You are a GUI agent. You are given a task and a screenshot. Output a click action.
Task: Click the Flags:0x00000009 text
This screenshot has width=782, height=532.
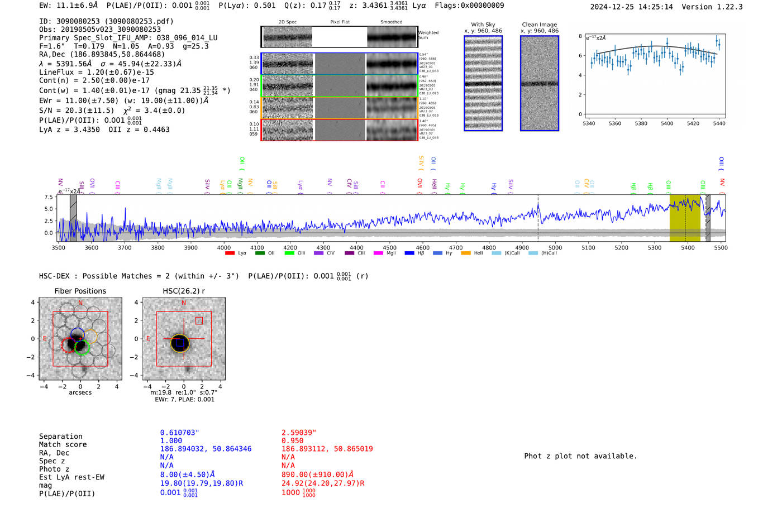(469, 6)
